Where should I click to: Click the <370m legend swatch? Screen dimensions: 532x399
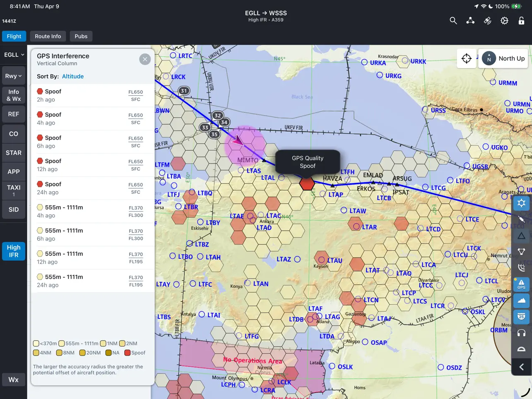coord(36,343)
